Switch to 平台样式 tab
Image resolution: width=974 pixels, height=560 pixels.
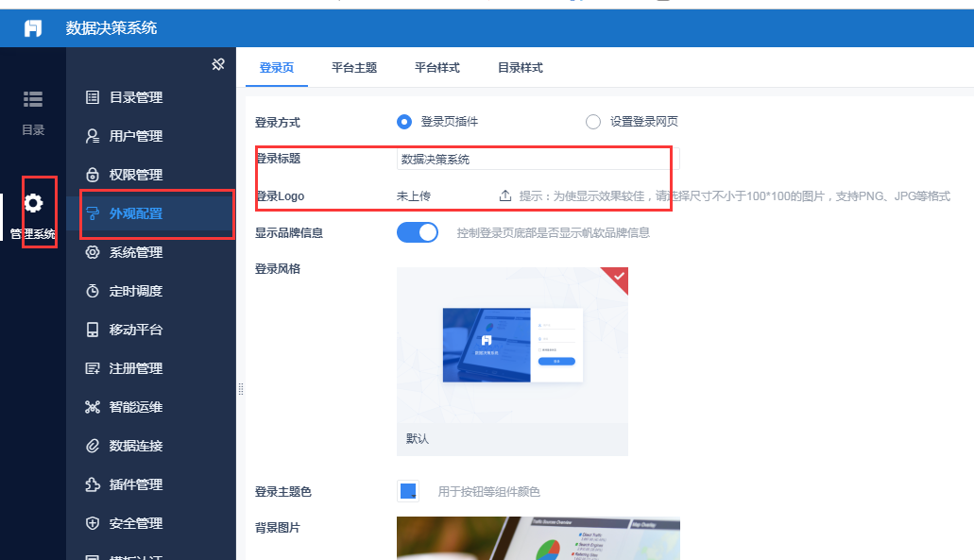[x=437, y=68]
